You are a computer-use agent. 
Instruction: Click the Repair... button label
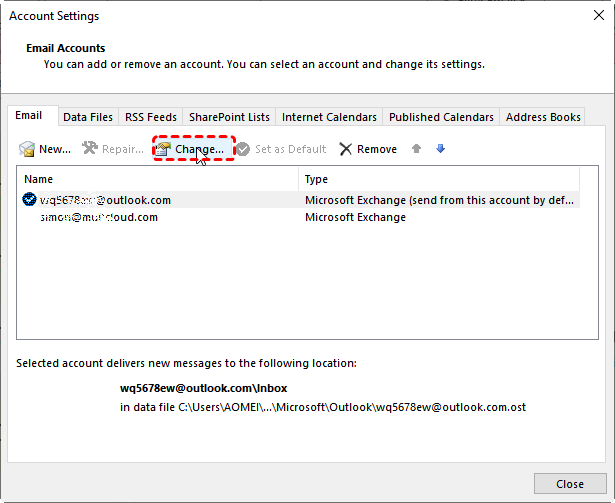pyautogui.click(x=123, y=149)
